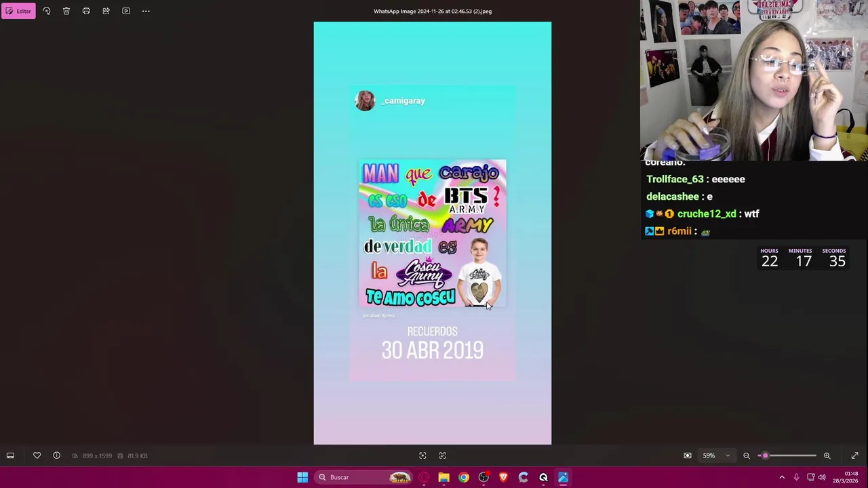Open Brave browser from the taskbar
The height and width of the screenshot is (488, 868).
tap(503, 477)
